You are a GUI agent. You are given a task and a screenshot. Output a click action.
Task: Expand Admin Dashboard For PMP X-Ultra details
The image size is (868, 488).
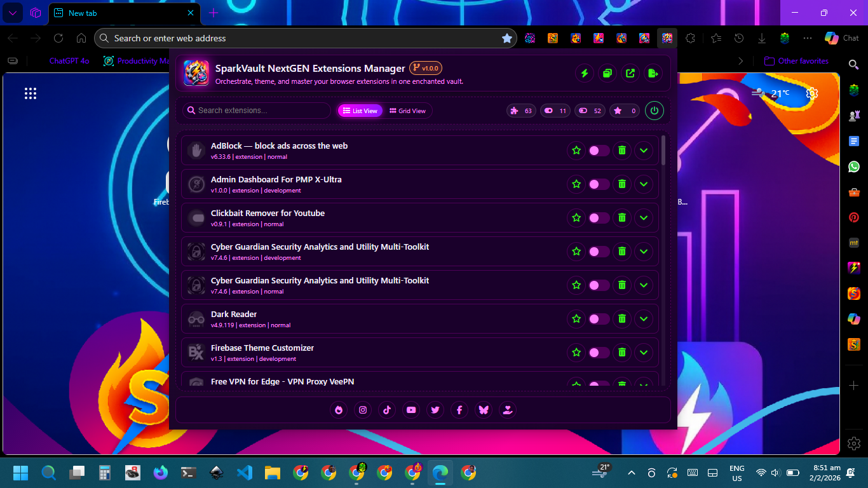tap(644, 184)
